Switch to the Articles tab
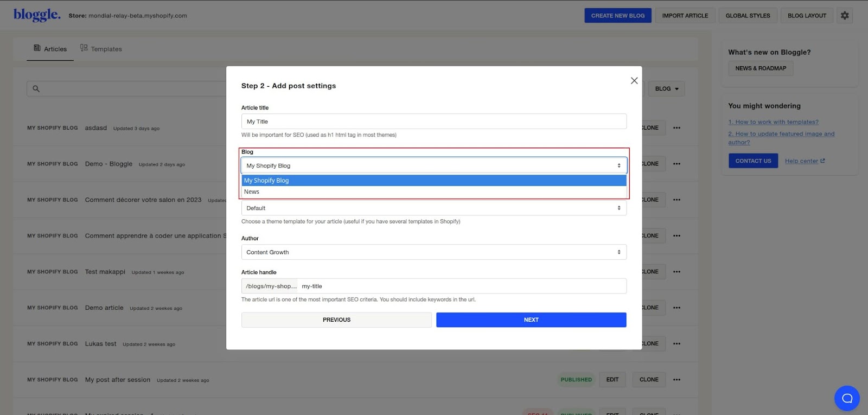Viewport: 868px width, 415px height. point(50,49)
